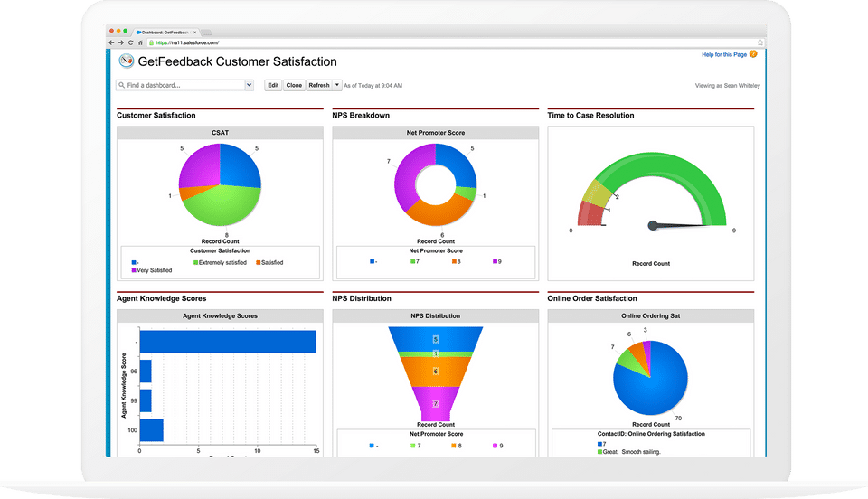Open the Refresh options dropdown arrow

(337, 85)
